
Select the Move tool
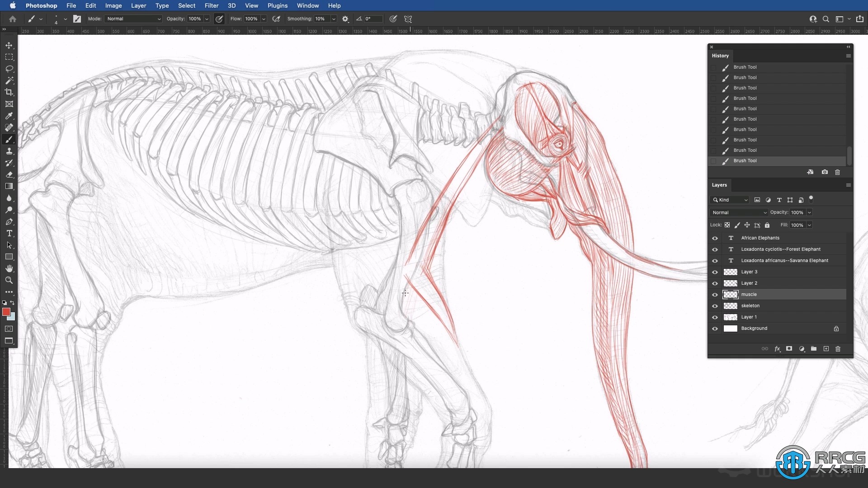tap(9, 45)
